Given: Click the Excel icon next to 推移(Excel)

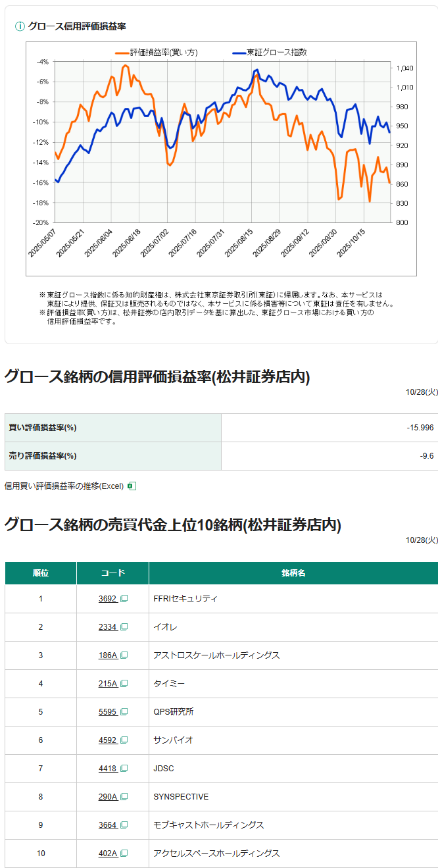Looking at the screenshot, I should click(x=132, y=486).
